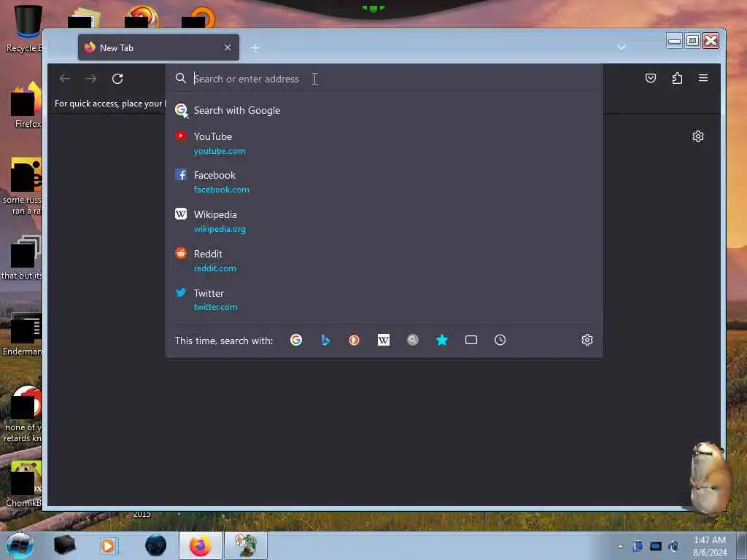
Task: Search this time with DuckDuckGo icon
Action: click(x=355, y=340)
